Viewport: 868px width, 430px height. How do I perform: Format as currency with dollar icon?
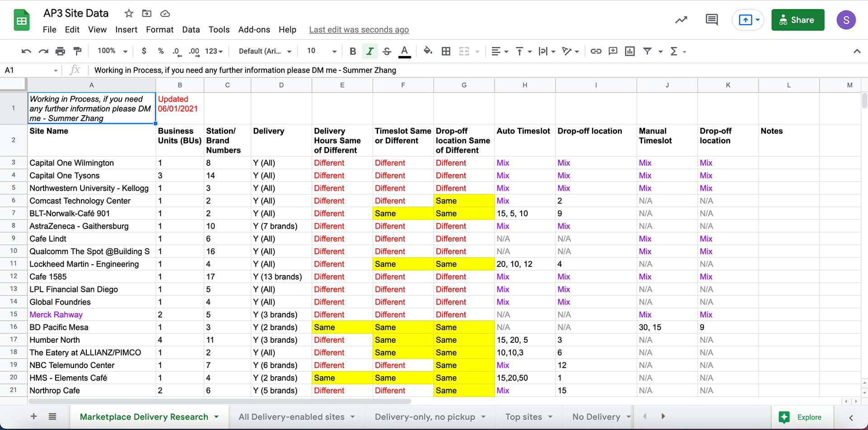pyautogui.click(x=144, y=51)
